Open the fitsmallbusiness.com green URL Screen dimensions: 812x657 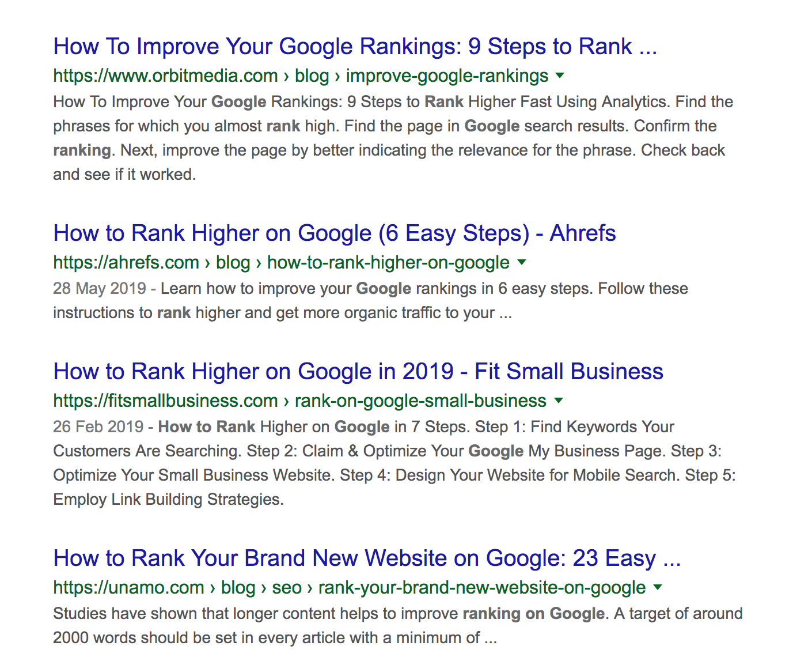[x=299, y=401]
